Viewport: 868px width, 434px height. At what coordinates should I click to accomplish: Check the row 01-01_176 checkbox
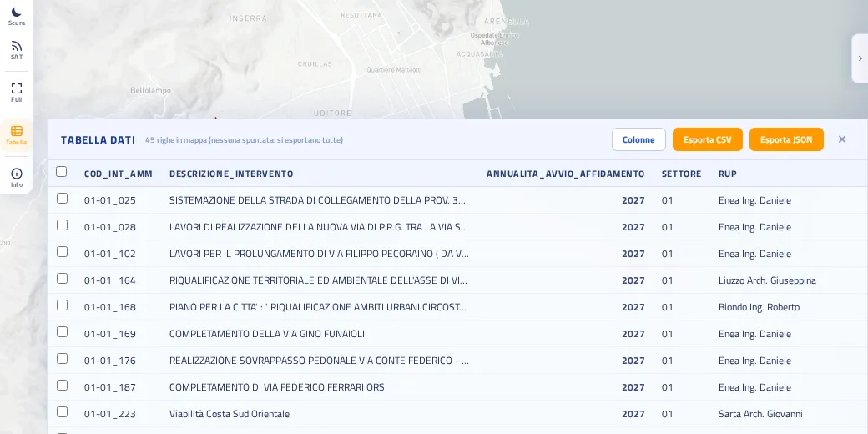pos(62,359)
